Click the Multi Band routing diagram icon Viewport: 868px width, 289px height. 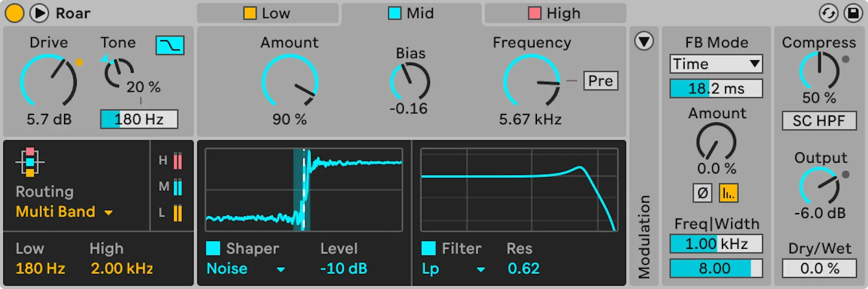tap(30, 162)
